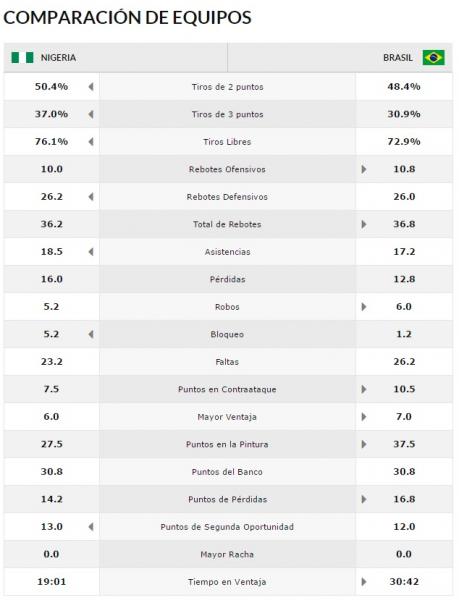Click arrow beside 76.1% free throws
459x600 pixels.
click(x=91, y=142)
